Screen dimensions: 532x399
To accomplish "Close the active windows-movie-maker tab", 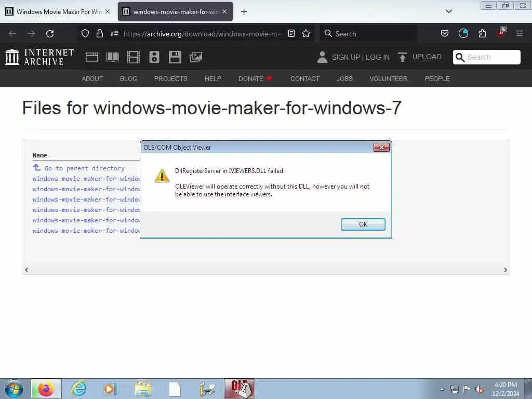I will click(x=224, y=11).
